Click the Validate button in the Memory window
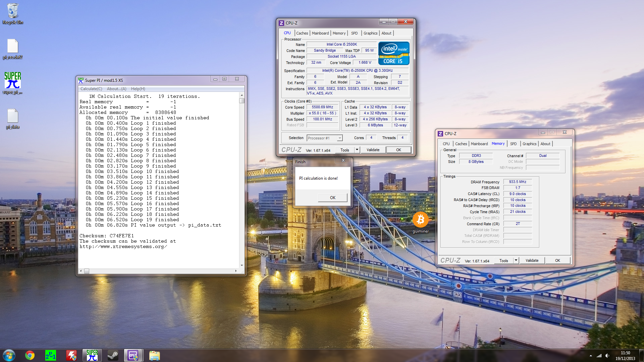The width and height of the screenshot is (644, 362). [532, 260]
